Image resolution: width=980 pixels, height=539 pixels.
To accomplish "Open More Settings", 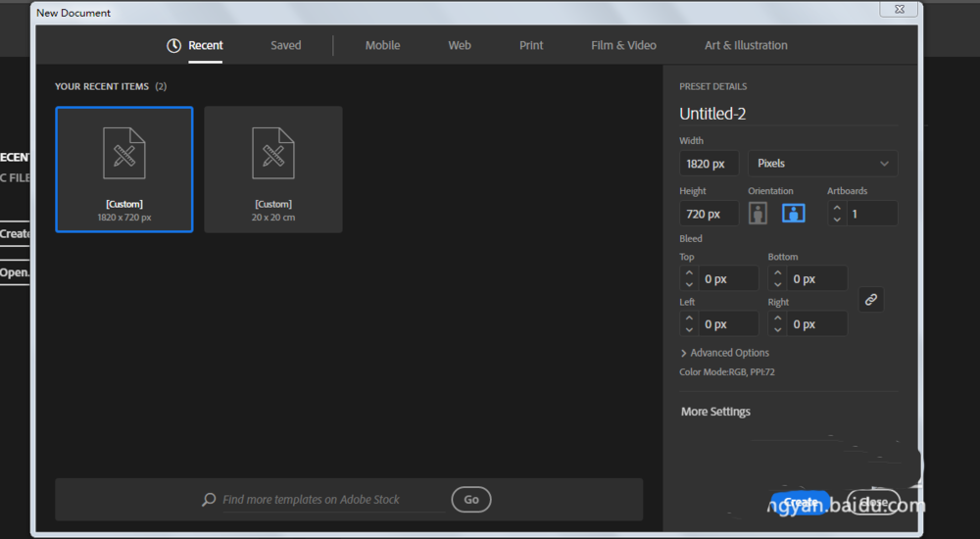I will point(715,412).
